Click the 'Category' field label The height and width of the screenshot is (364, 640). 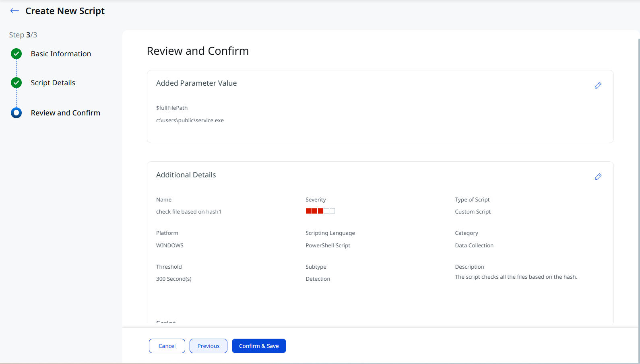467,233
